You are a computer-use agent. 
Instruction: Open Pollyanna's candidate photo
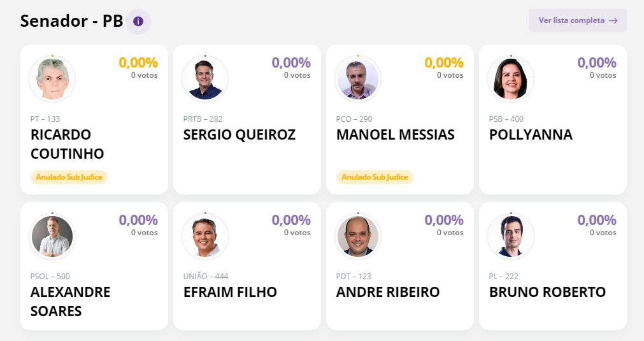click(511, 79)
